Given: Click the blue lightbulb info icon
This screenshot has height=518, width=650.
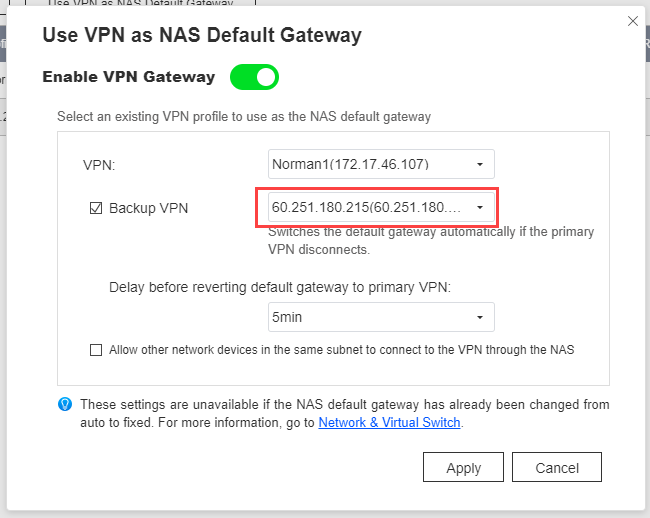Looking at the screenshot, I should [x=65, y=404].
